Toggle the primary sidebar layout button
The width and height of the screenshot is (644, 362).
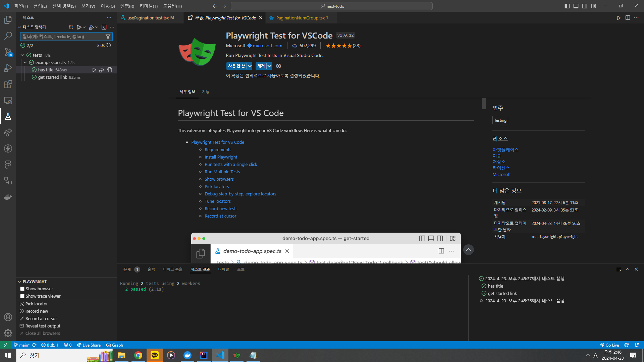(x=567, y=6)
